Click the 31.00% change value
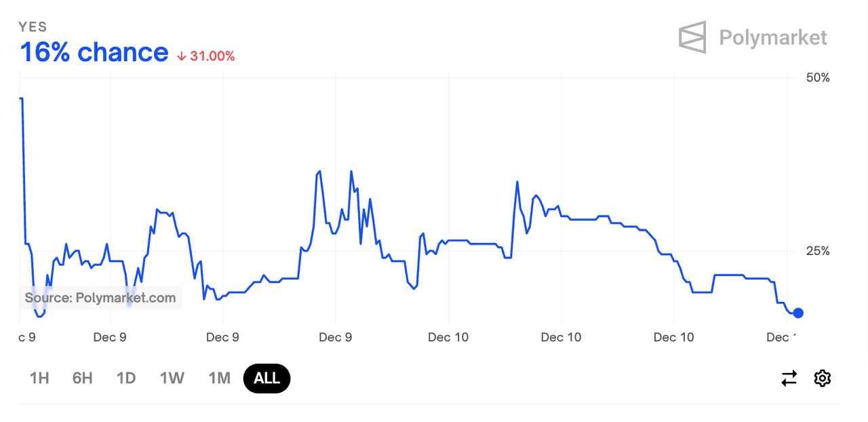Image resolution: width=868 pixels, height=422 pixels. (212, 56)
